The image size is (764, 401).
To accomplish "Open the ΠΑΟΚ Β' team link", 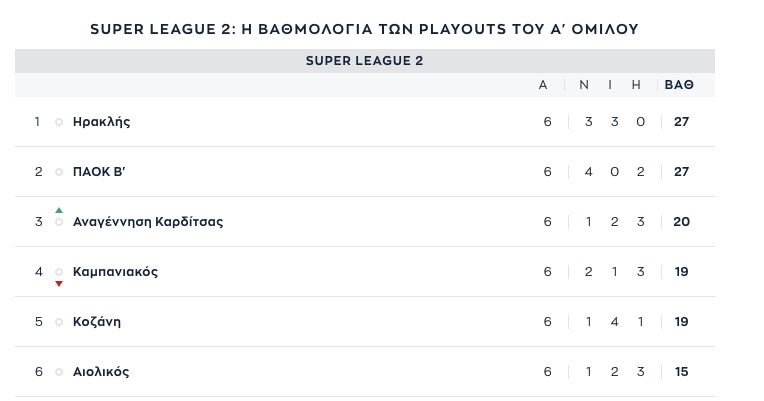I will (99, 172).
